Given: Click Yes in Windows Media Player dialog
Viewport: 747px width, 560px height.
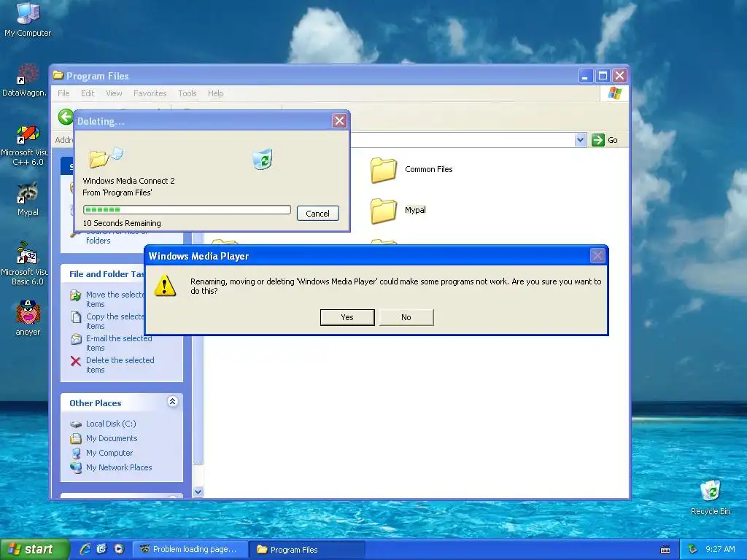Looking at the screenshot, I should tap(347, 317).
